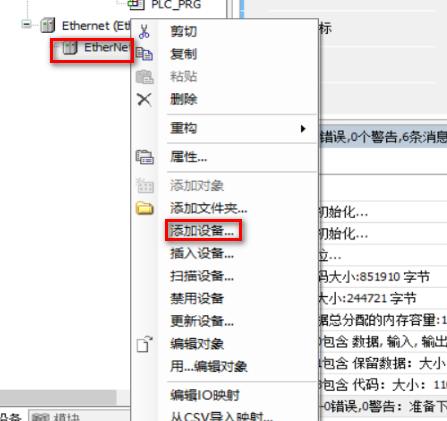The image size is (447, 421).
Task: Click the Copy icon beside 复制
Action: pos(145,54)
